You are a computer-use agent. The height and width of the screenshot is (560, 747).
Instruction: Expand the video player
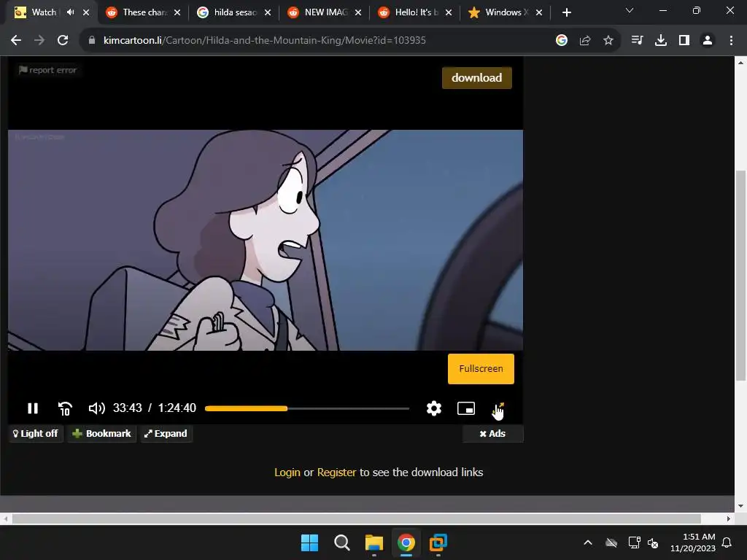point(166,433)
